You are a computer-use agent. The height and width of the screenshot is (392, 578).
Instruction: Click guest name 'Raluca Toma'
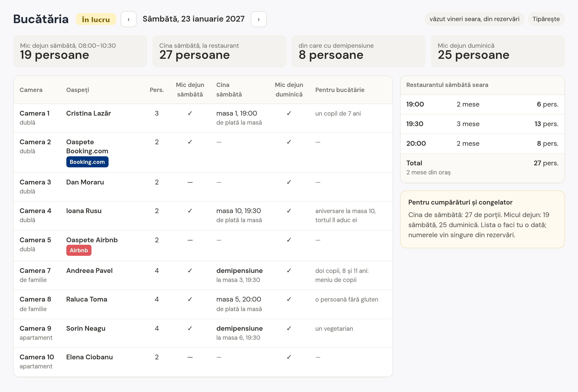pyautogui.click(x=87, y=299)
